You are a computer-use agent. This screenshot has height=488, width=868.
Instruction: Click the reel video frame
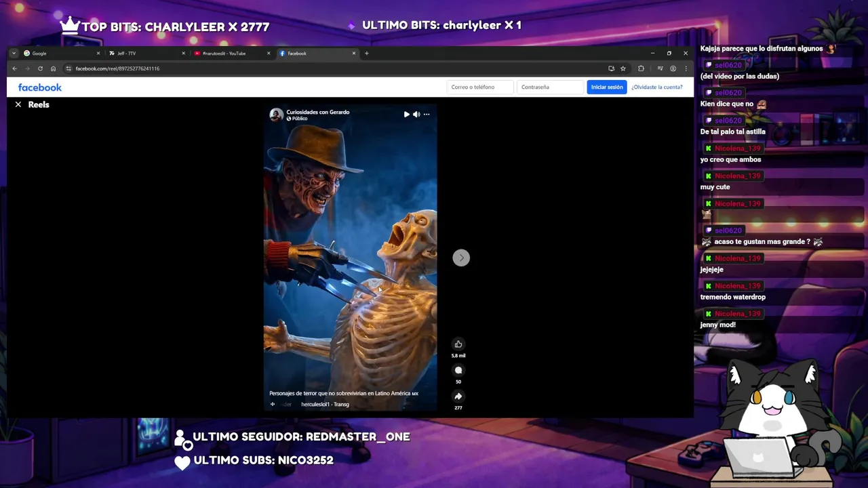350,258
